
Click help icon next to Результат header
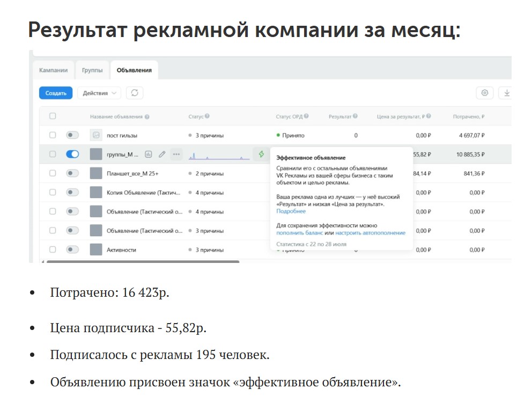355,116
